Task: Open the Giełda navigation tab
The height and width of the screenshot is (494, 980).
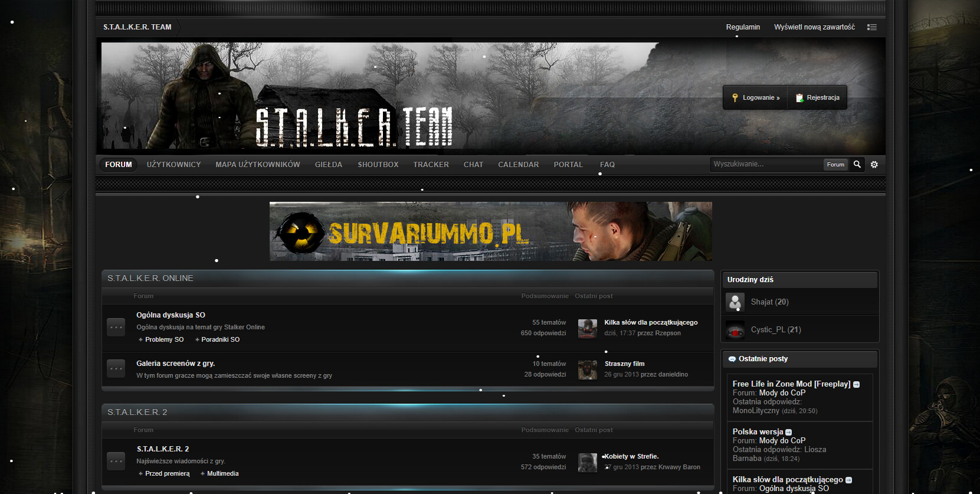Action: [328, 165]
